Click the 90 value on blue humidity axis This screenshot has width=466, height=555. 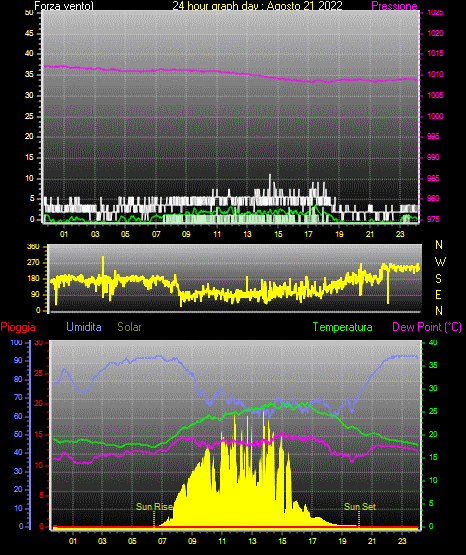(x=18, y=360)
